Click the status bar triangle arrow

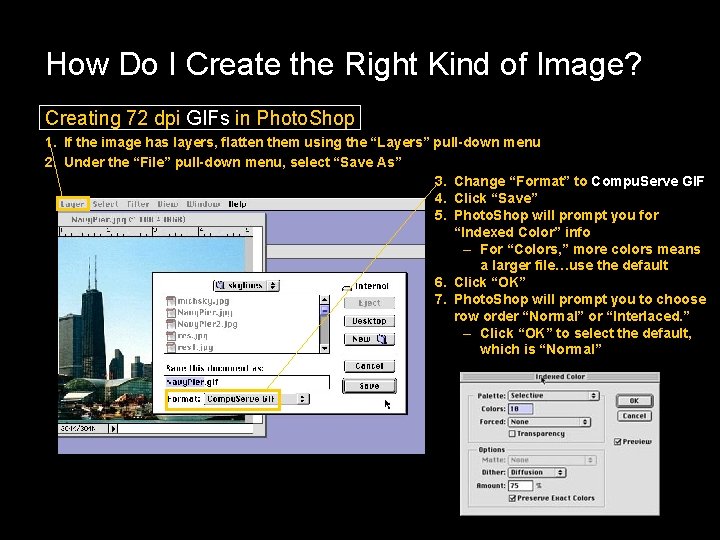tap(113, 428)
